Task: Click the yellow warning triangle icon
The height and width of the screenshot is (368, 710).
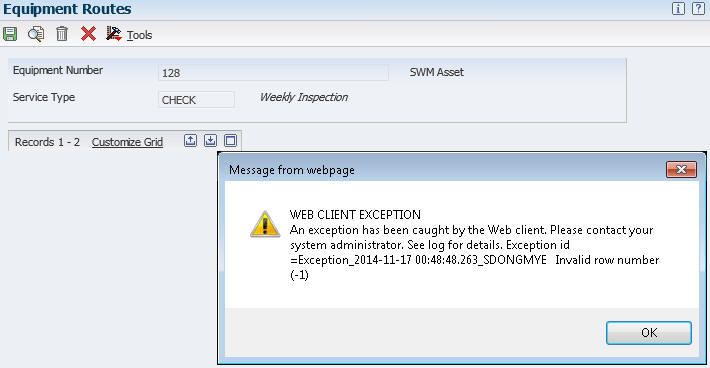Action: pyautogui.click(x=265, y=224)
